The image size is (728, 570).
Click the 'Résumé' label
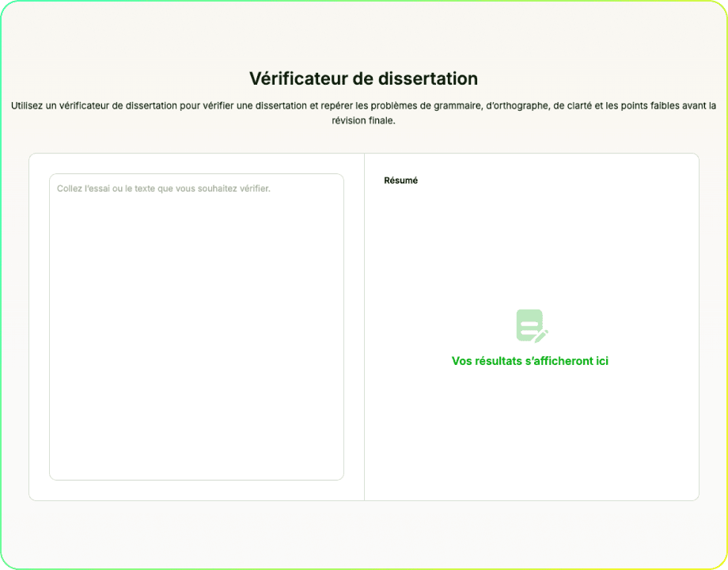click(x=400, y=180)
